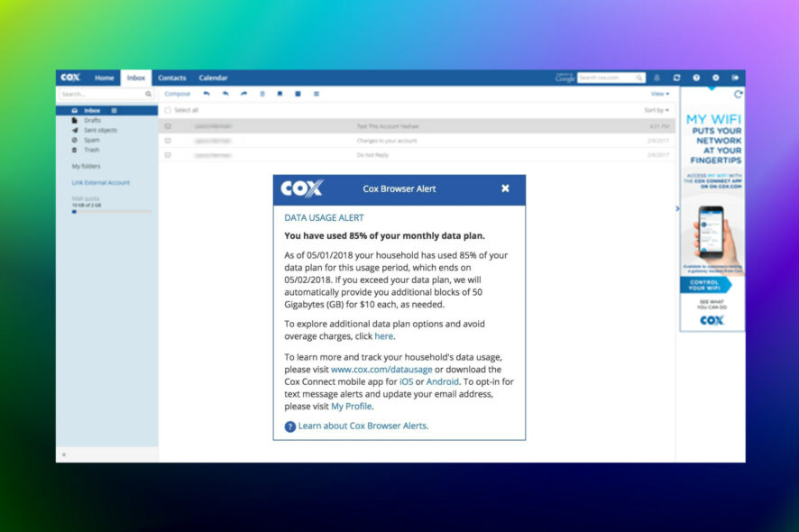The height and width of the screenshot is (532, 799).
Task: Click the reload icon above the My WiFi ad
Action: click(x=738, y=95)
